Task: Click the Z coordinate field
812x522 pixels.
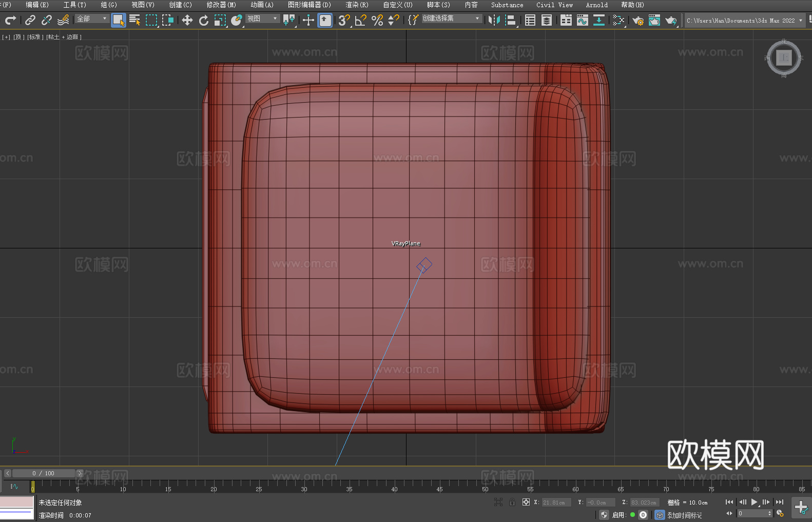Action: 644,502
